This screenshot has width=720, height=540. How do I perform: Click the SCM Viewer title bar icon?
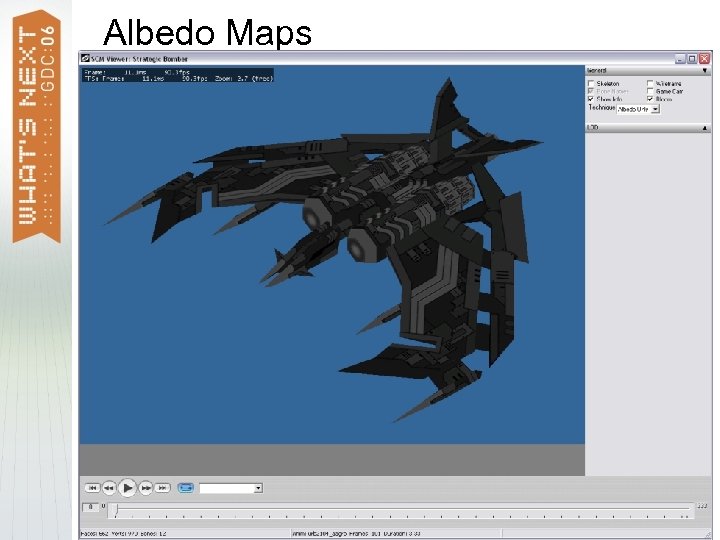tap(85, 58)
